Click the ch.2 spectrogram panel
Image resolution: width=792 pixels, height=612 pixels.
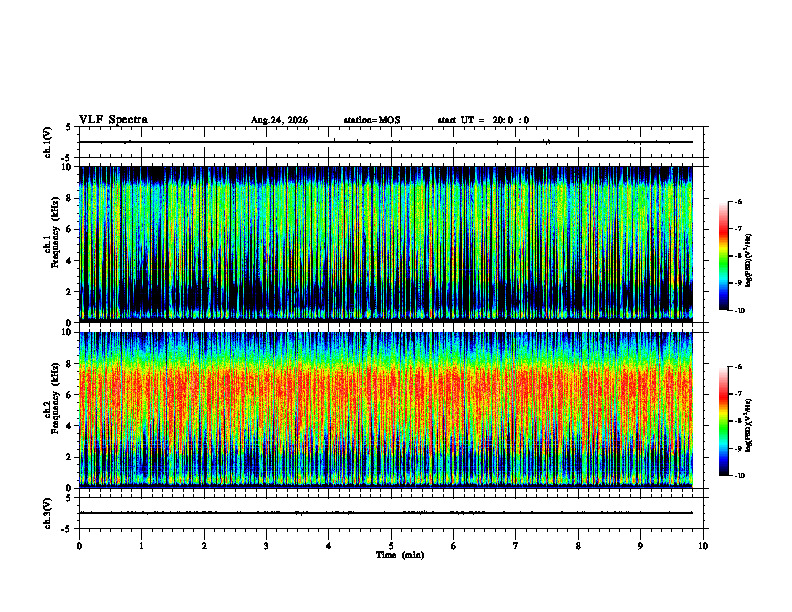click(386, 410)
